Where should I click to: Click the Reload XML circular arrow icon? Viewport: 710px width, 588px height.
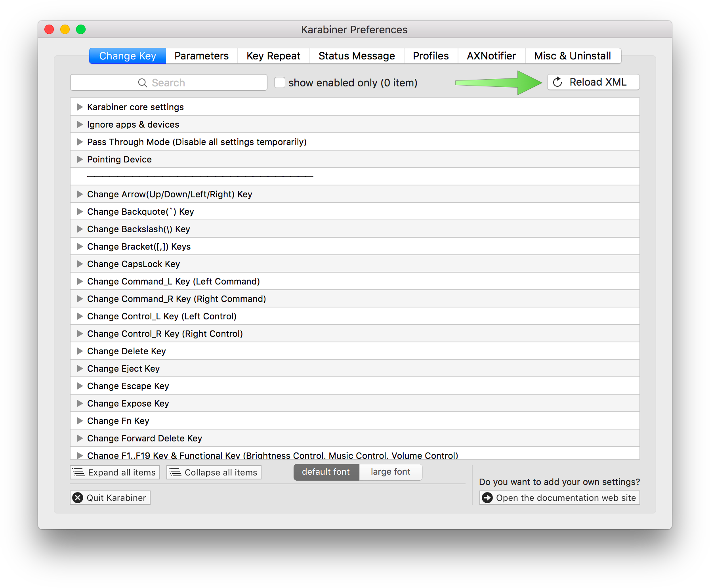pyautogui.click(x=557, y=82)
